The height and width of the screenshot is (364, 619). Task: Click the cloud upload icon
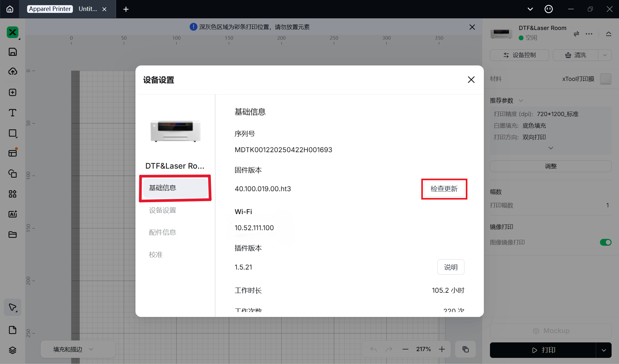13,71
